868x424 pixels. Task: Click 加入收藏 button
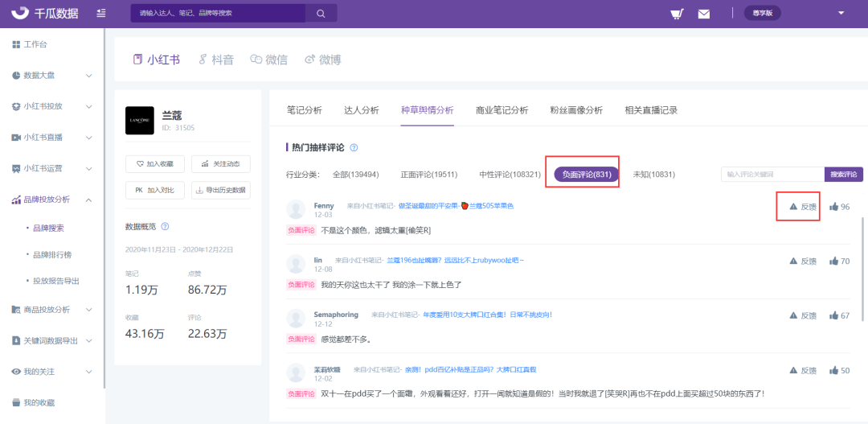pyautogui.click(x=155, y=164)
